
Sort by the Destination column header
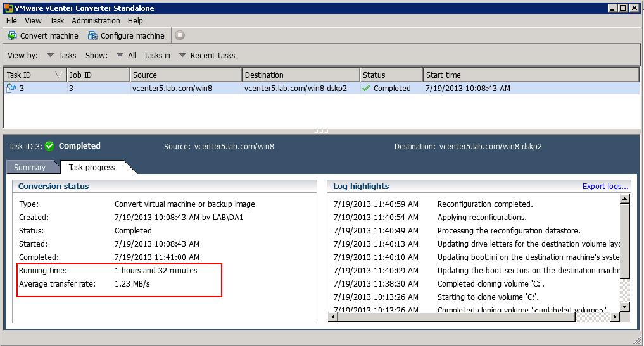(x=301, y=75)
